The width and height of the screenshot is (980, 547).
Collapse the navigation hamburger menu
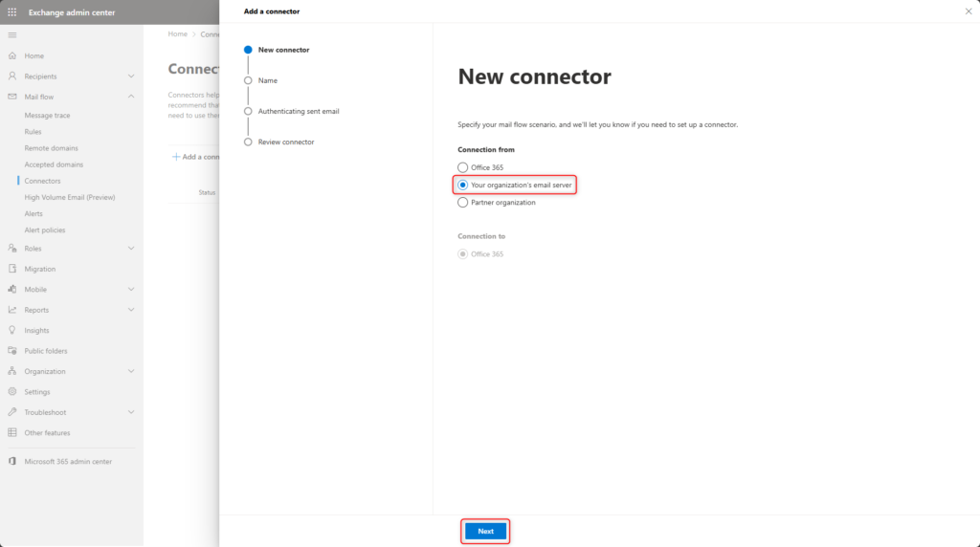pyautogui.click(x=11, y=35)
